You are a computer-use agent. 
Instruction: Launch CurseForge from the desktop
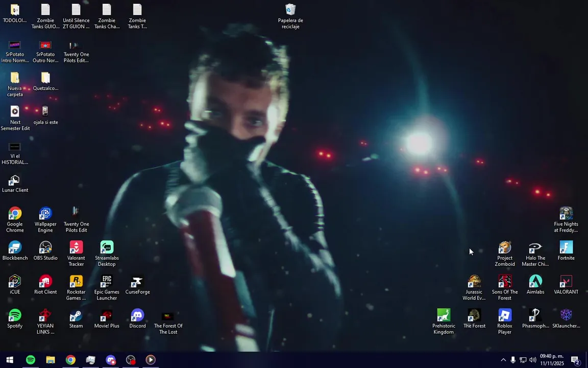coord(137,285)
